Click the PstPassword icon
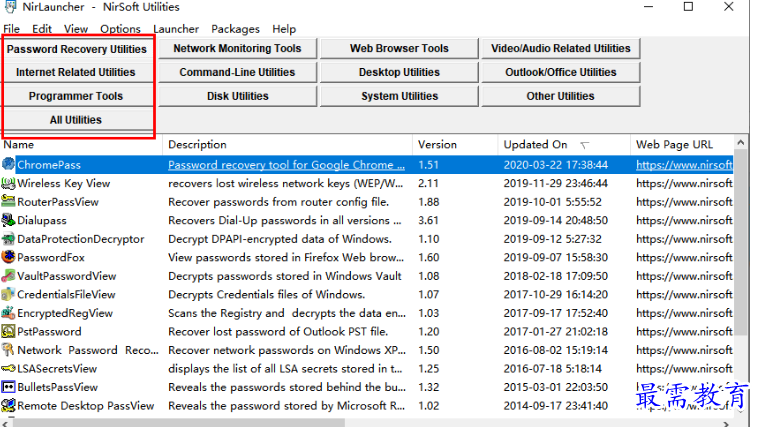This screenshot has height=427, width=757. [x=8, y=331]
